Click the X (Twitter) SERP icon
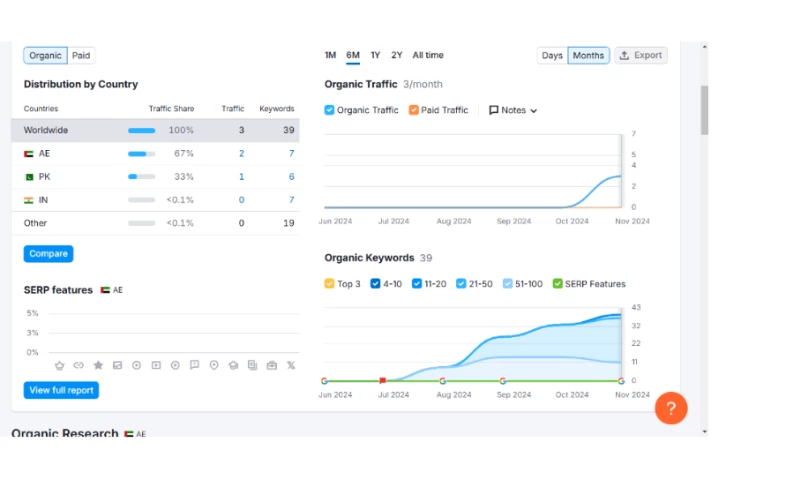Viewport: 800px width, 480px height. coord(291,366)
